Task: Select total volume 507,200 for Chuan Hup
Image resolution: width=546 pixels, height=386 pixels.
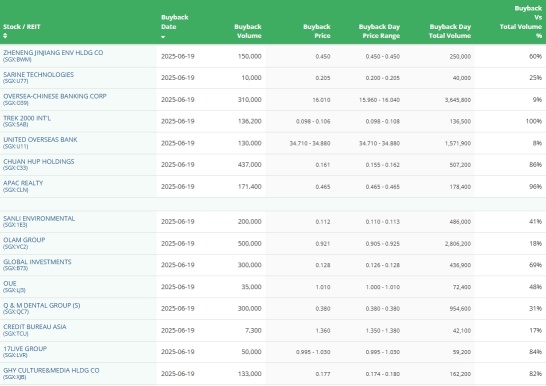Action: point(460,165)
